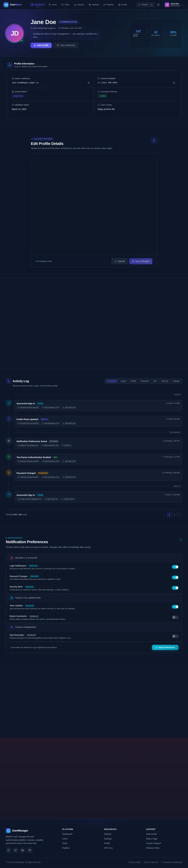Open the Twitter social icon in footer
Image resolution: width=188 pixels, height=868 pixels.
point(16,850)
